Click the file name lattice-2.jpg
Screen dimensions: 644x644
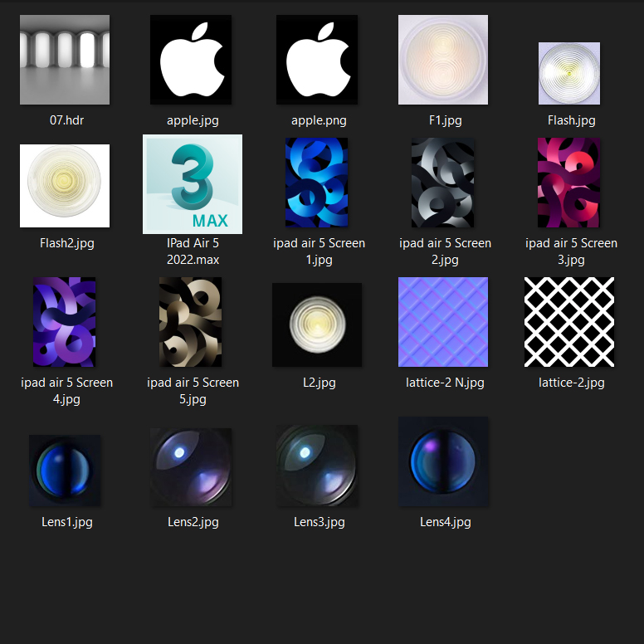571,383
